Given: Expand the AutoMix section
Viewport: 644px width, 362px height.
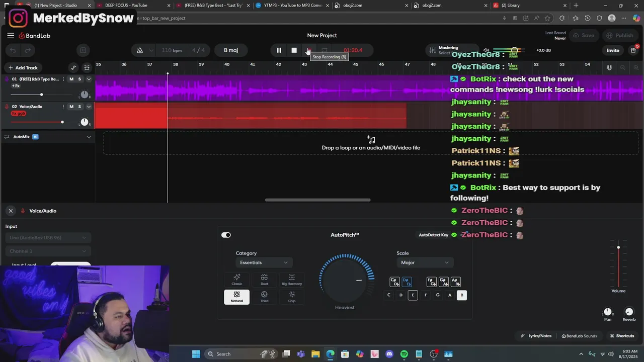Looking at the screenshot, I should (89, 137).
